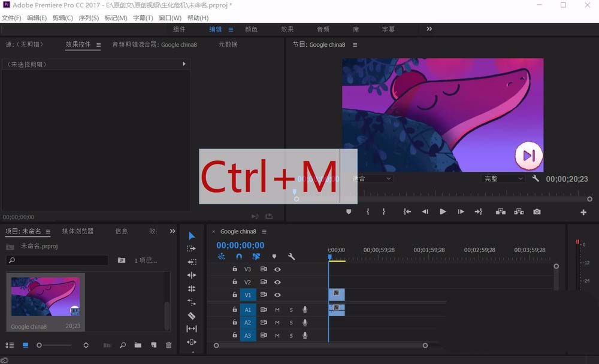
Task: Click the Mark Out bracket button
Action: click(384, 211)
